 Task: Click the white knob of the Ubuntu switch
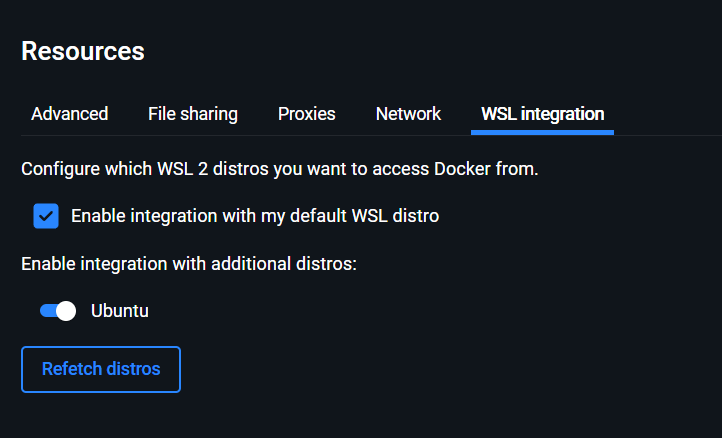point(66,311)
